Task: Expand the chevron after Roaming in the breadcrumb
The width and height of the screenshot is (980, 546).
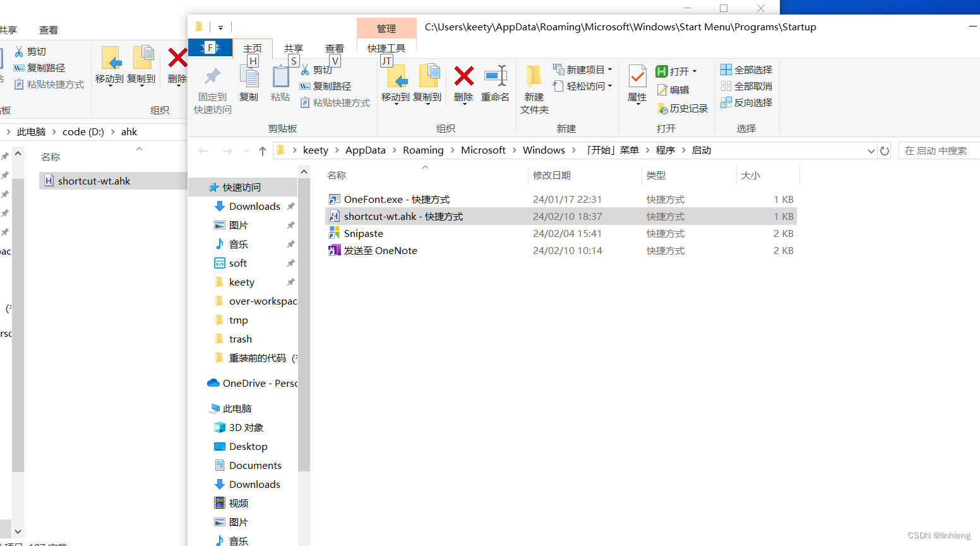Action: point(452,150)
